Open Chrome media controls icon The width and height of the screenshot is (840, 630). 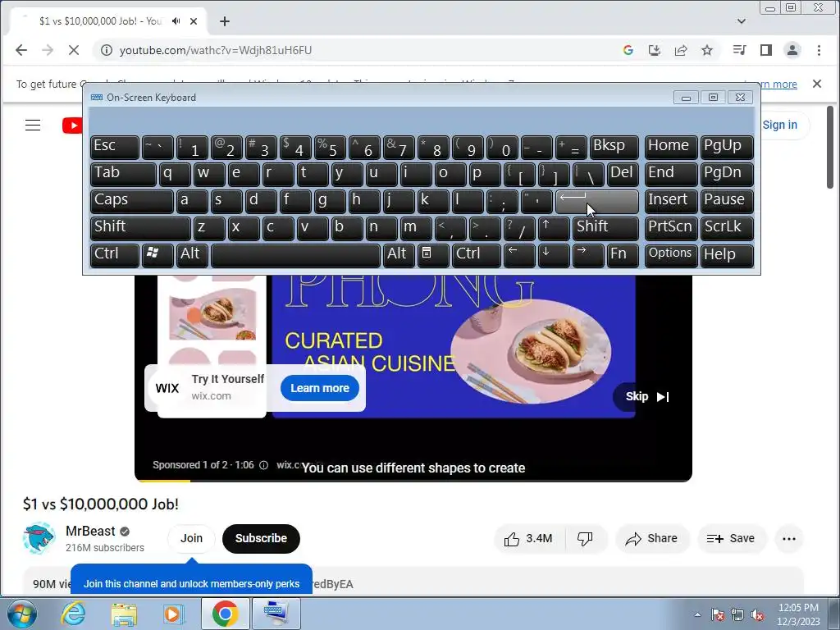(x=739, y=50)
